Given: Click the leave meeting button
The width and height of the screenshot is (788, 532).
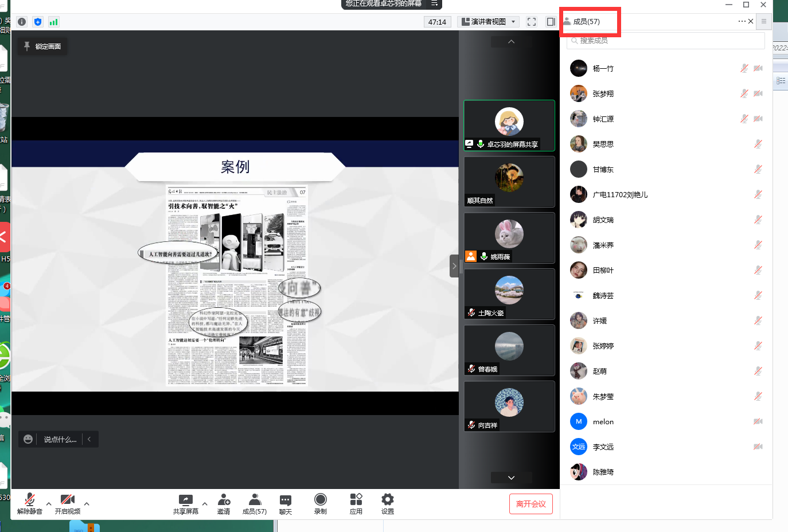Looking at the screenshot, I should click(530, 504).
